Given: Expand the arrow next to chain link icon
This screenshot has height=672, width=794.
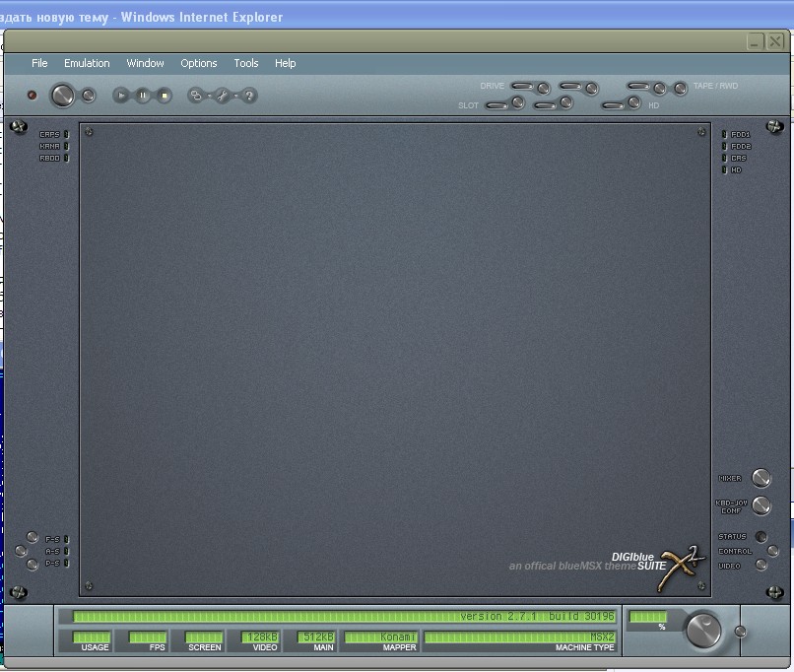Looking at the screenshot, I should click(209, 96).
